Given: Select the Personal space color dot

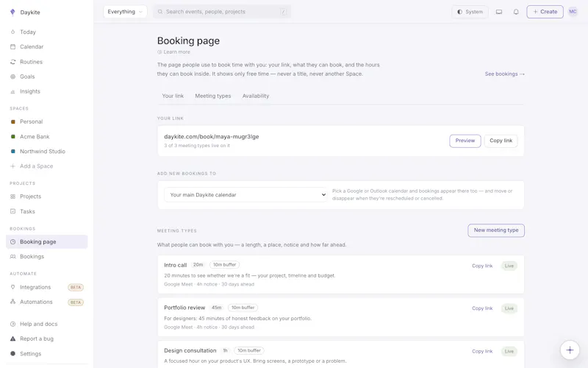Looking at the screenshot, I should pyautogui.click(x=12, y=121).
